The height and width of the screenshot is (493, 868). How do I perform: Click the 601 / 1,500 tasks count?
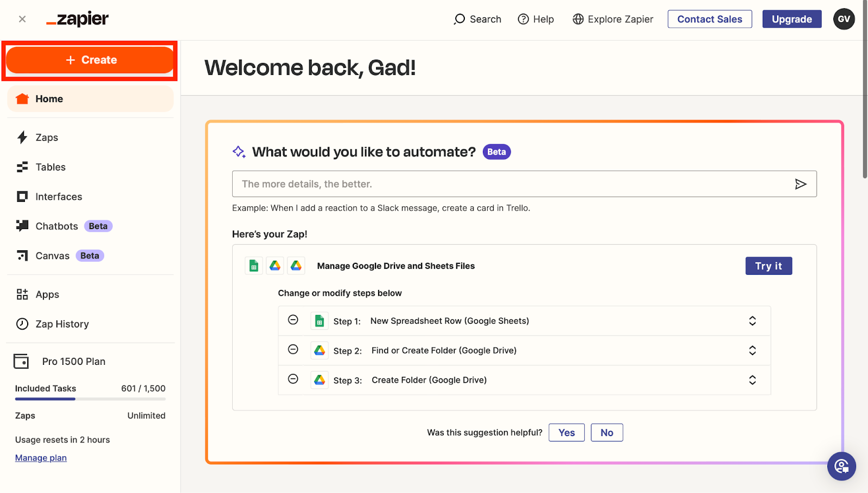(143, 388)
